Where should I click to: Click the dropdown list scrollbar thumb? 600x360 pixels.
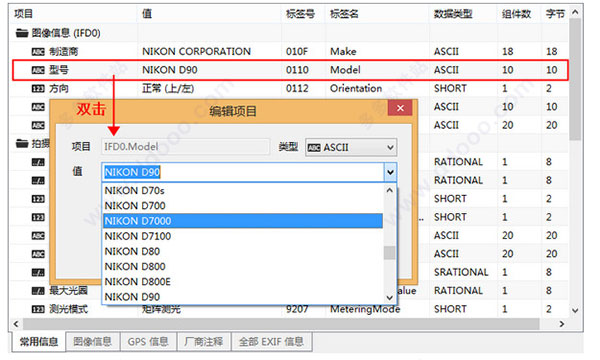[390, 253]
